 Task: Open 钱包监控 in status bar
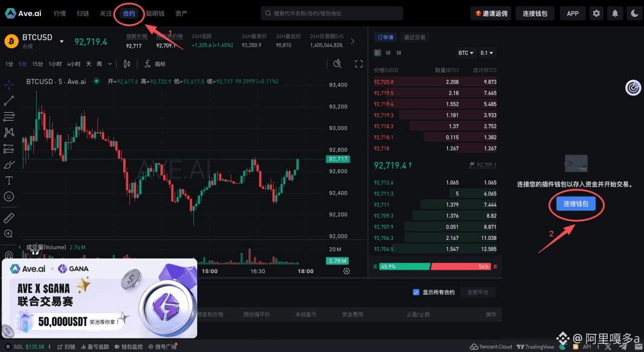click(129, 347)
